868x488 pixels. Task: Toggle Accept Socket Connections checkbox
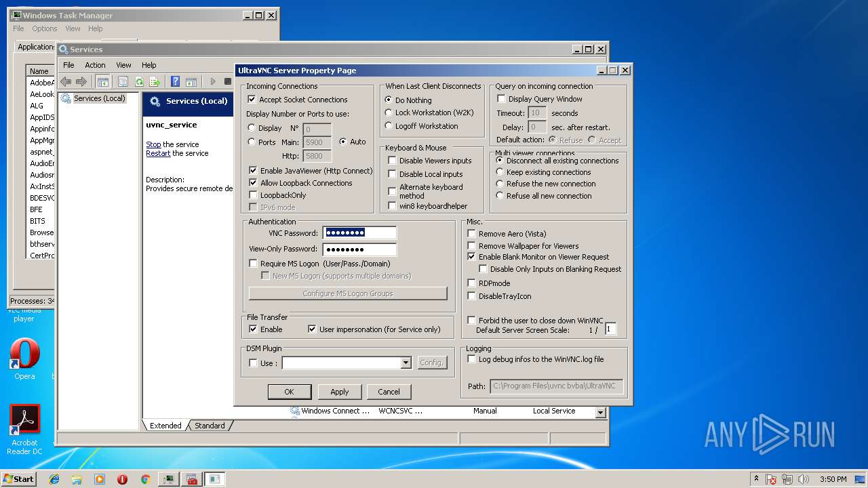click(252, 100)
